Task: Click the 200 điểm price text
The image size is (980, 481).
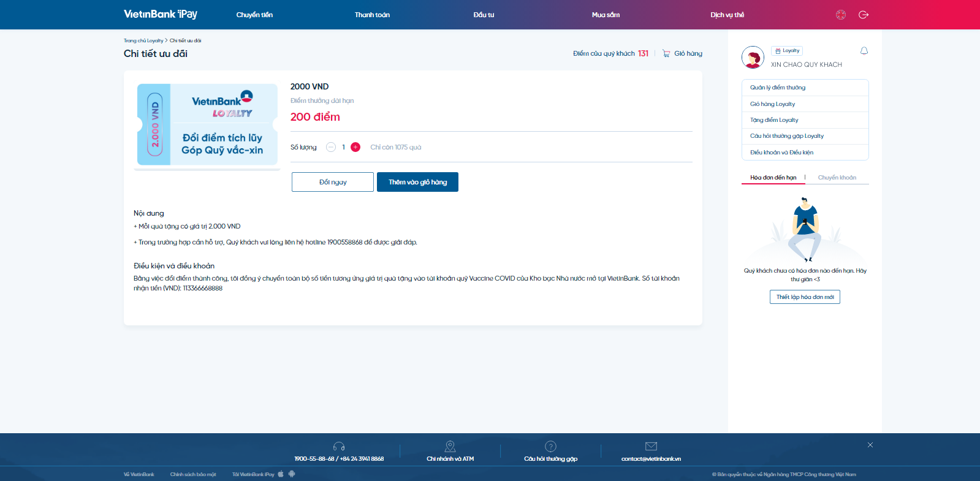Action: click(x=315, y=116)
